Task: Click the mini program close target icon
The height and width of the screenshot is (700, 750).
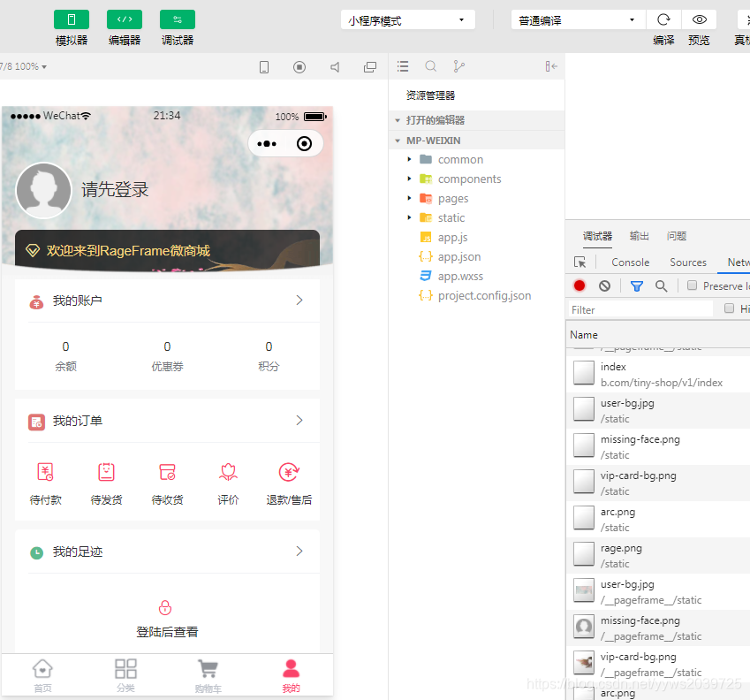Action: coord(304,143)
